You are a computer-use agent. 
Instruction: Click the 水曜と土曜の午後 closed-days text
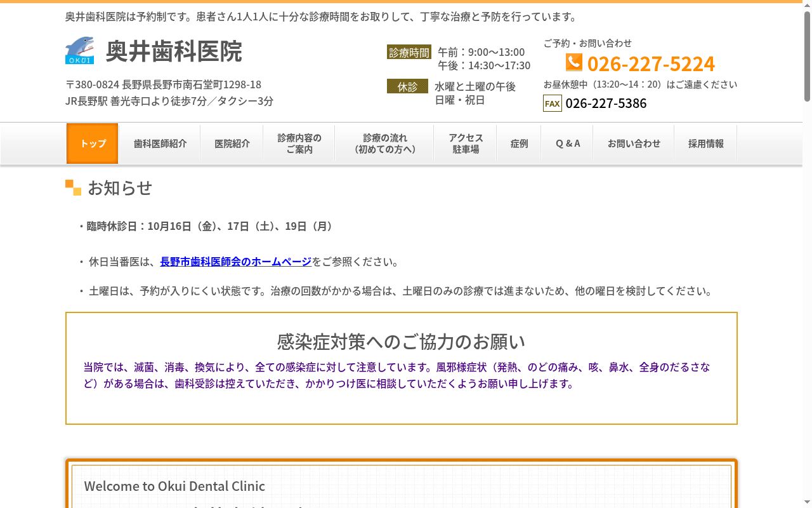[475, 86]
